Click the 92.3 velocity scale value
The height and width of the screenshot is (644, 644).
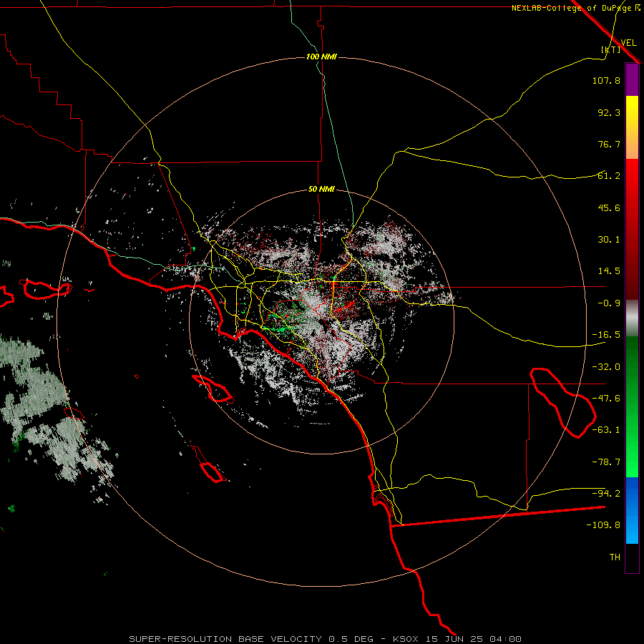tap(609, 112)
